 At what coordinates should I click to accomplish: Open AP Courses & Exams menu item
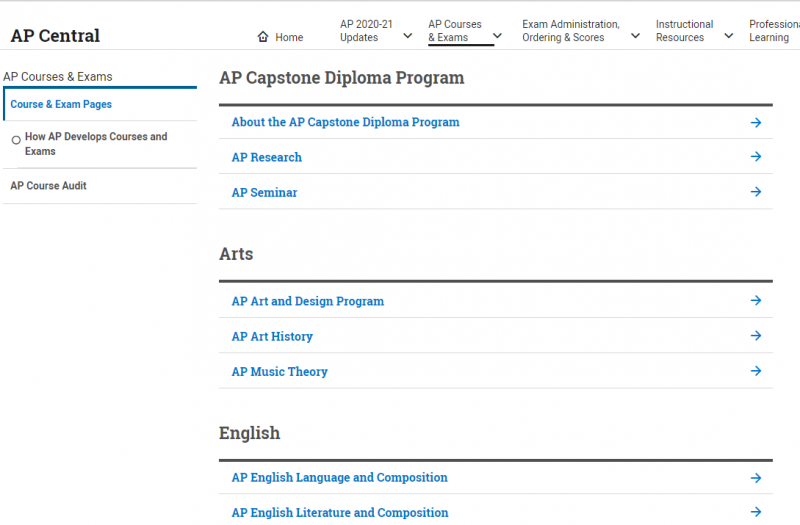455,31
